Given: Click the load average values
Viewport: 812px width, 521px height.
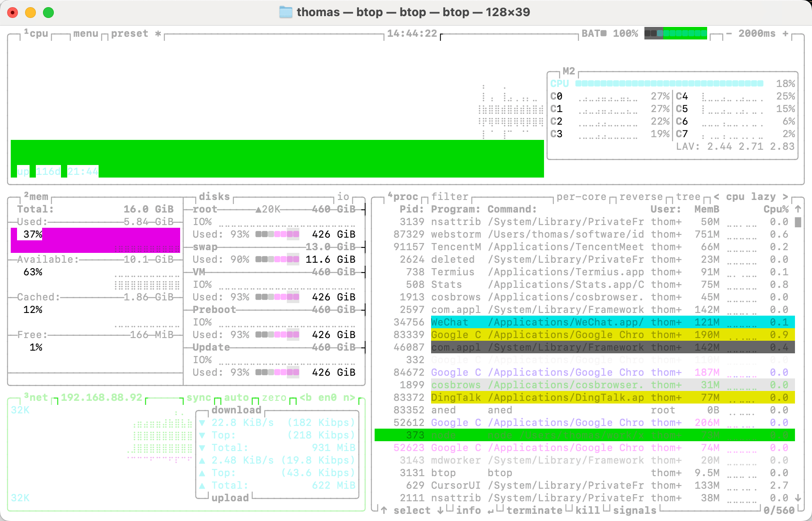Looking at the screenshot, I should coord(751,147).
